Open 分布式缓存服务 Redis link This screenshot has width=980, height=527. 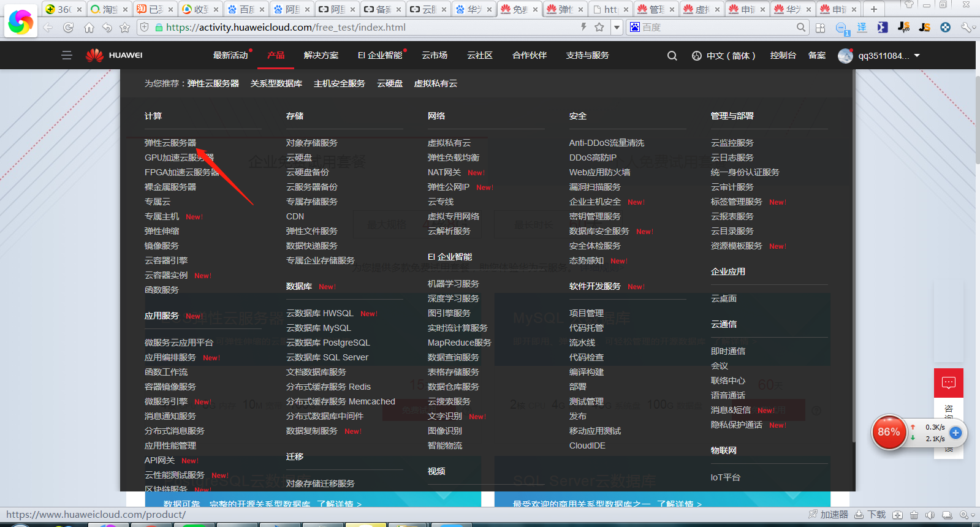[329, 387]
